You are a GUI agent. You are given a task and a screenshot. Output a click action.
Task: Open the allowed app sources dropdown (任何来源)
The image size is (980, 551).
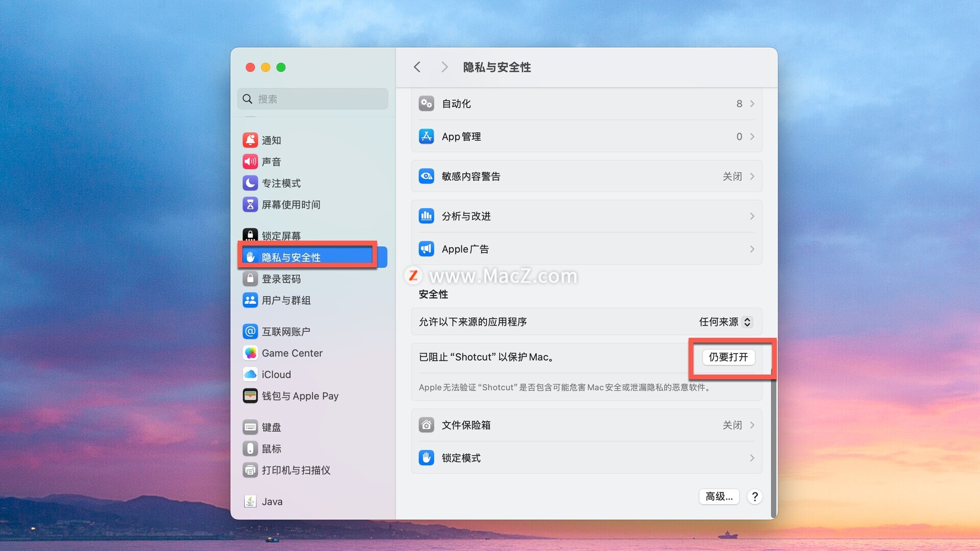725,322
